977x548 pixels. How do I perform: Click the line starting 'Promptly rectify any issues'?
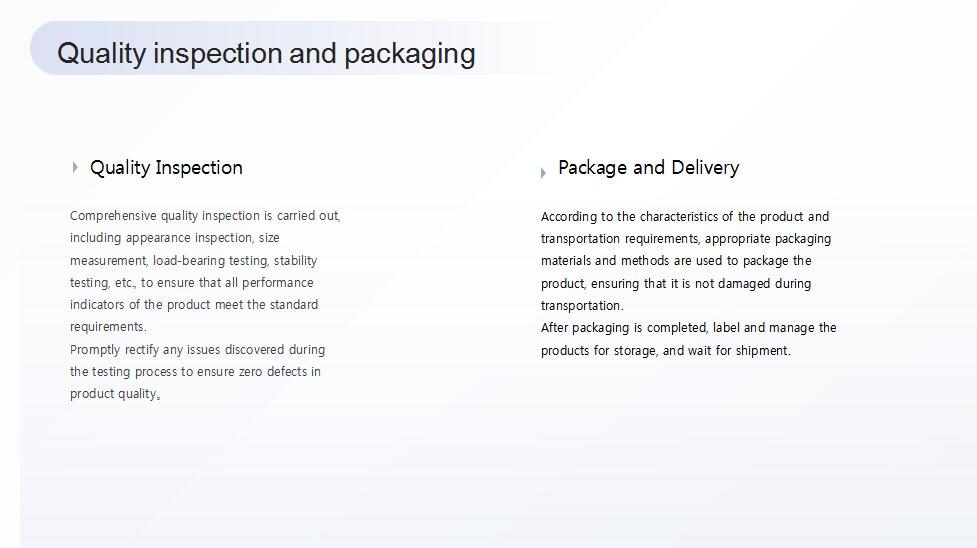point(198,350)
